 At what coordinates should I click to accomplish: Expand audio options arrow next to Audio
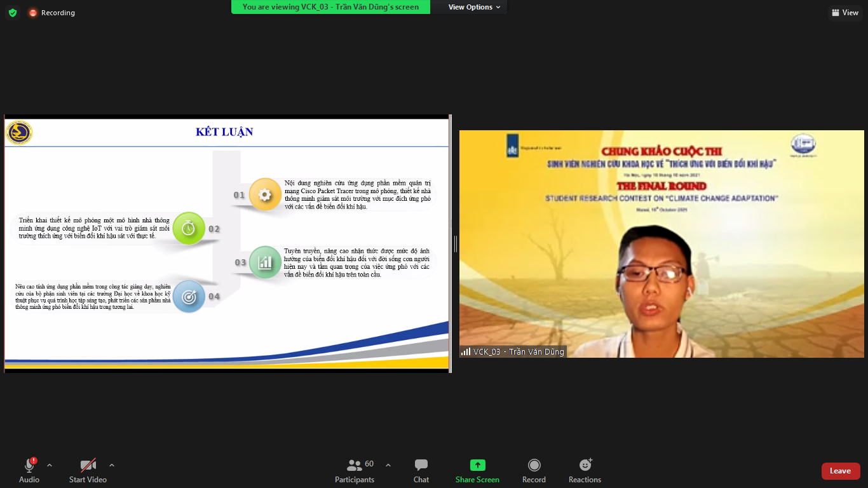pos(50,465)
